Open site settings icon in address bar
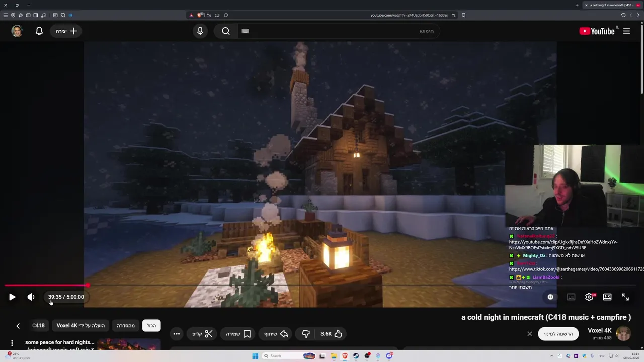Viewport: 644px width, 362px height. pos(453,15)
